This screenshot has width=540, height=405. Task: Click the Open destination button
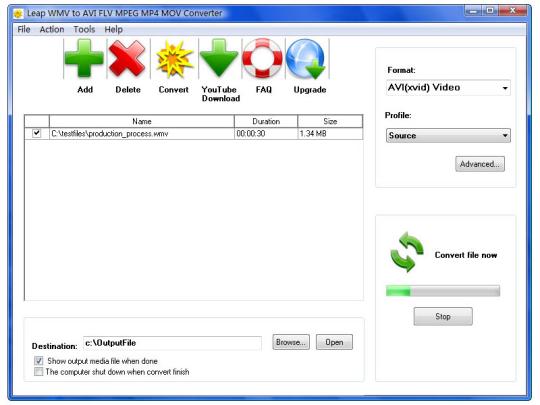[334, 342]
